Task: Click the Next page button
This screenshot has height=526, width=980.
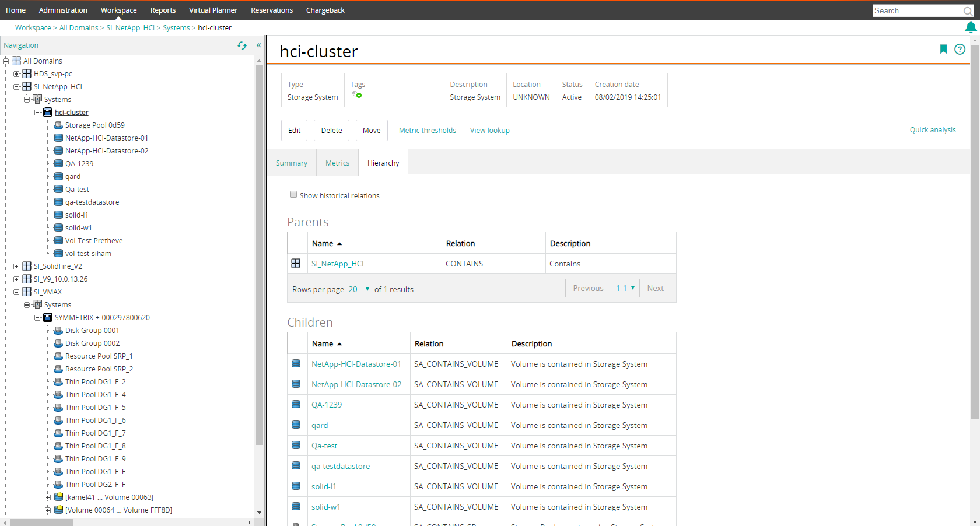Action: click(655, 288)
